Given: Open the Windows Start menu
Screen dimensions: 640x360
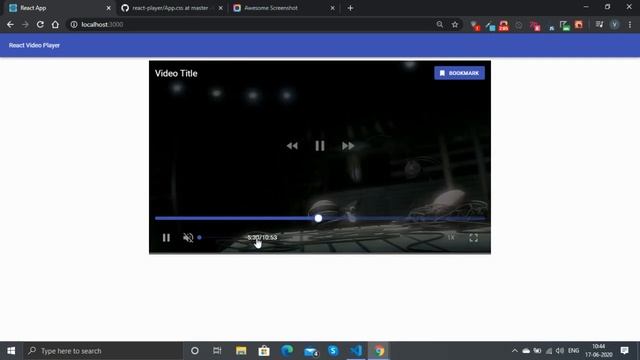Looking at the screenshot, I should click(x=11, y=351).
